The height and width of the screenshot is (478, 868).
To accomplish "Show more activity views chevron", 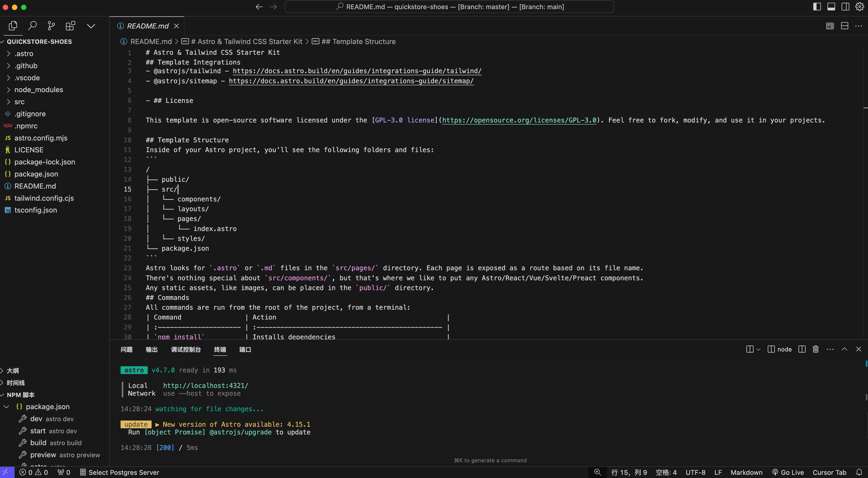I will 91,26.
